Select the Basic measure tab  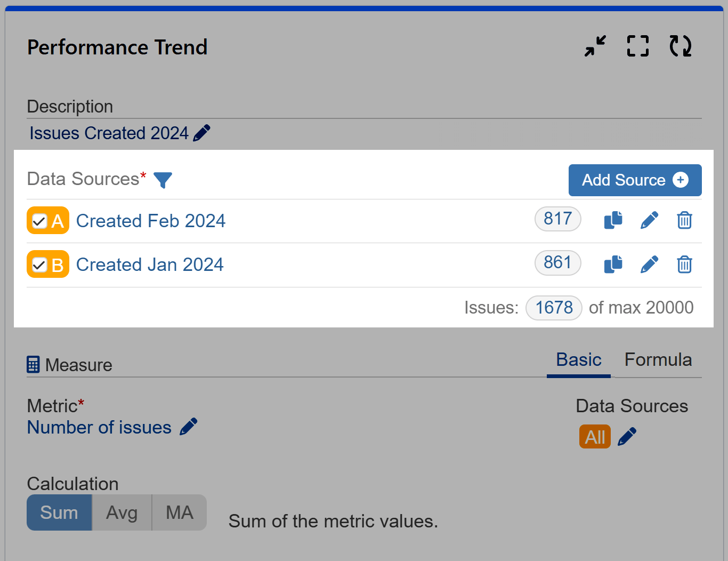(578, 360)
